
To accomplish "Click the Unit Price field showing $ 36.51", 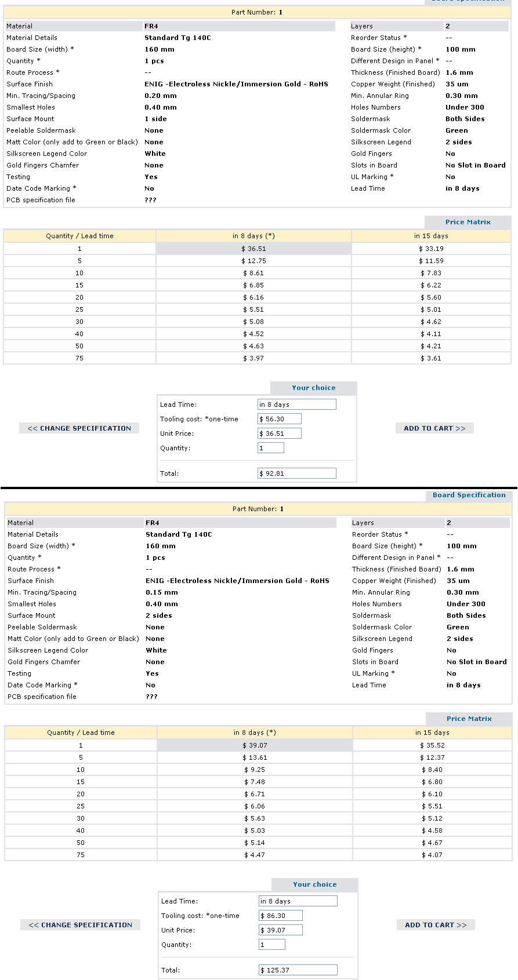I will [280, 433].
